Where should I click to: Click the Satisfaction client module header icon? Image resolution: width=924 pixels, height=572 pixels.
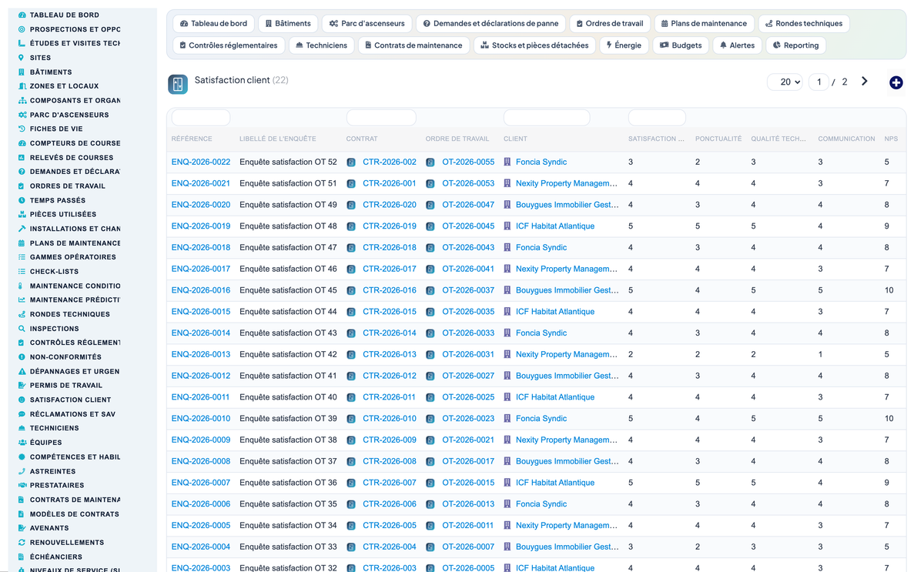(178, 85)
